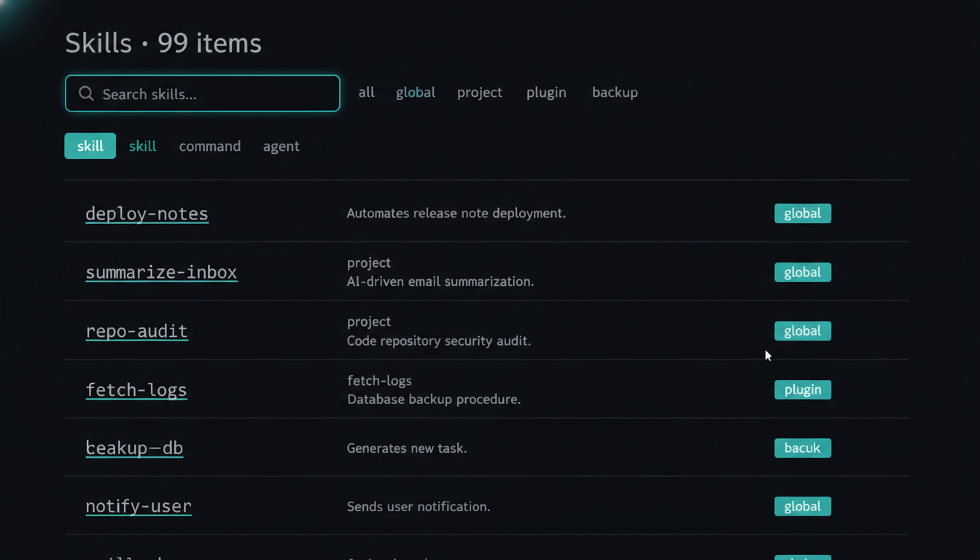Click the "bacuk" badge
The image size is (980, 560).
[803, 448]
